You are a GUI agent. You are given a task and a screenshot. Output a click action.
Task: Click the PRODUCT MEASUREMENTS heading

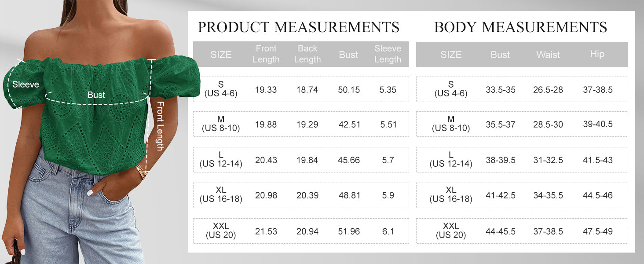[298, 27]
